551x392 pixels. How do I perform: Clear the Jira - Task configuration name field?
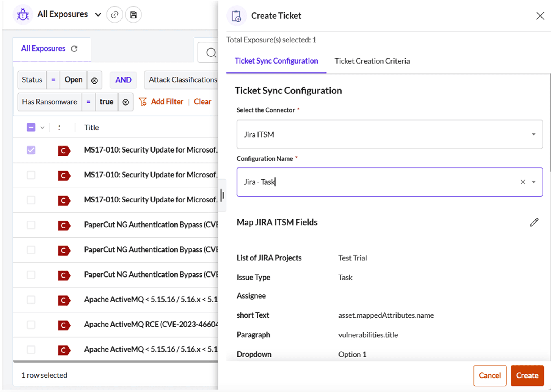pyautogui.click(x=523, y=182)
